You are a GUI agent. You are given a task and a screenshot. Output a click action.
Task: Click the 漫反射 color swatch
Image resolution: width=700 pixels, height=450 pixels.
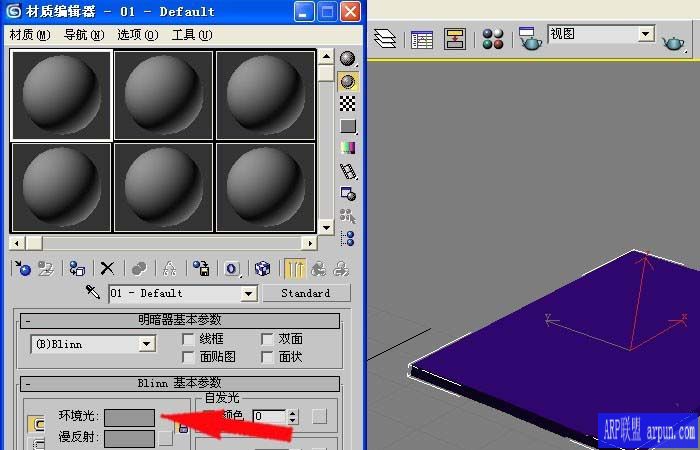click(129, 438)
